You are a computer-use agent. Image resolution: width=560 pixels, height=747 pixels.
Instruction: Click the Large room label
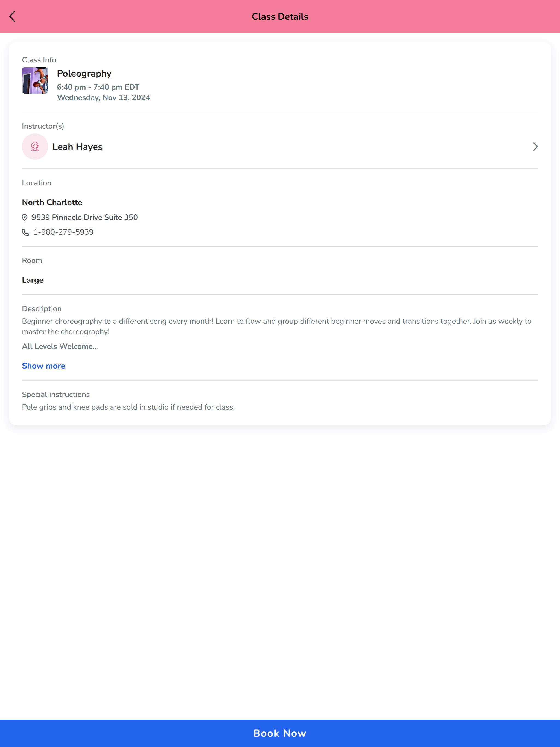tap(33, 280)
